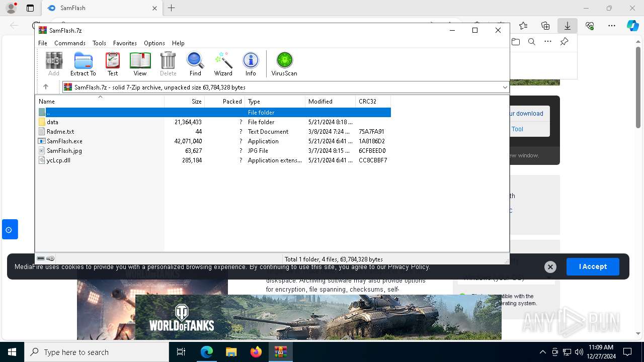Open the File menu
644x362 pixels.
43,43
